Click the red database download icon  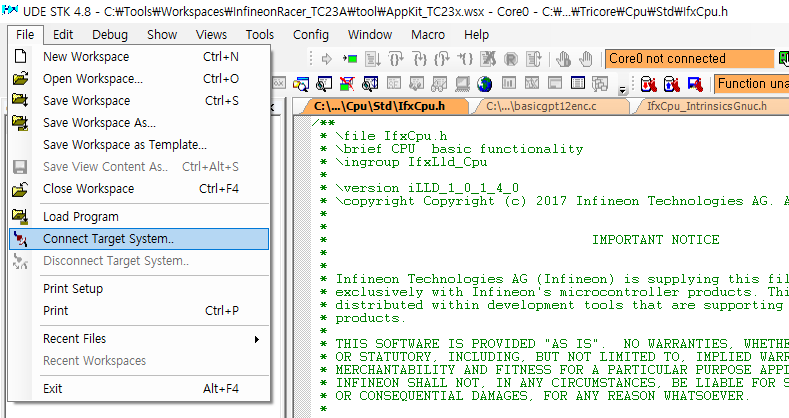[648, 84]
